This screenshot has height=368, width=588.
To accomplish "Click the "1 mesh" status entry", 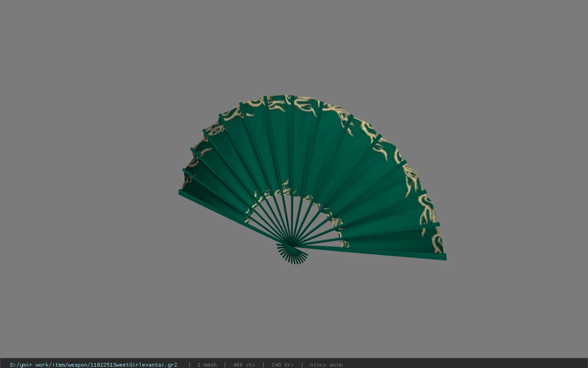I will (x=207, y=365).
